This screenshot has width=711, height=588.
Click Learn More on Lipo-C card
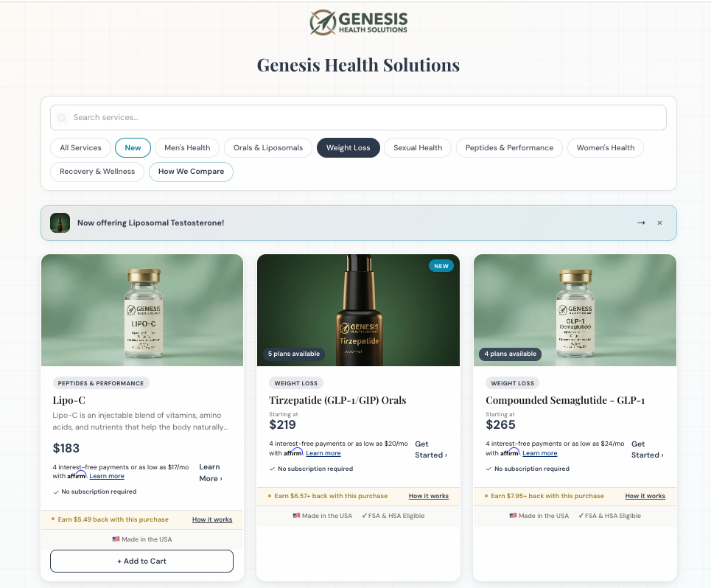tap(211, 473)
